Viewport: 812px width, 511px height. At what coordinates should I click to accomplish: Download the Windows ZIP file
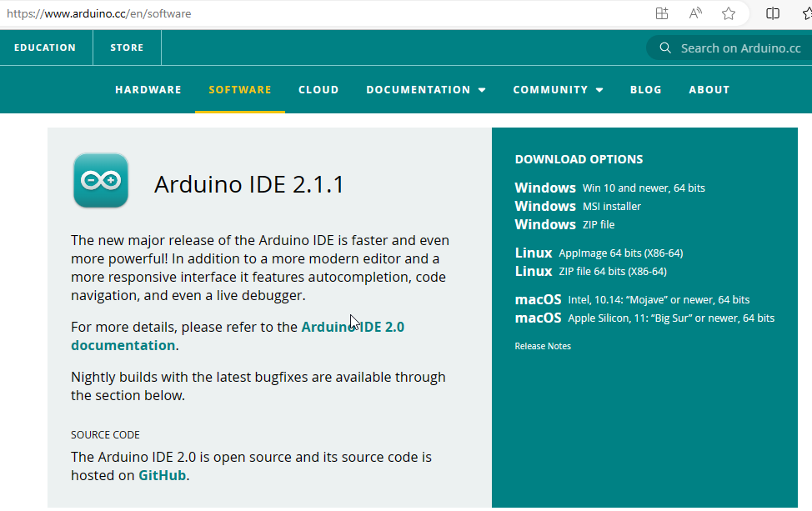pos(564,224)
